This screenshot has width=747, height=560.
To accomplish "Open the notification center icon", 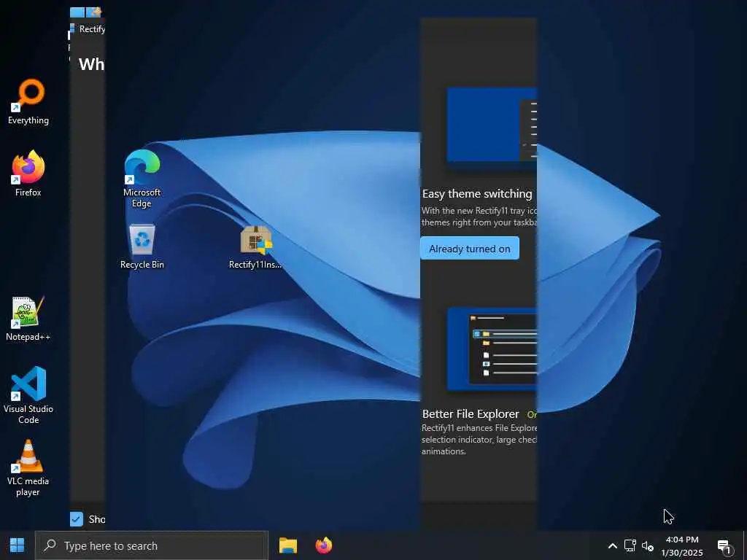I will [x=724, y=547].
